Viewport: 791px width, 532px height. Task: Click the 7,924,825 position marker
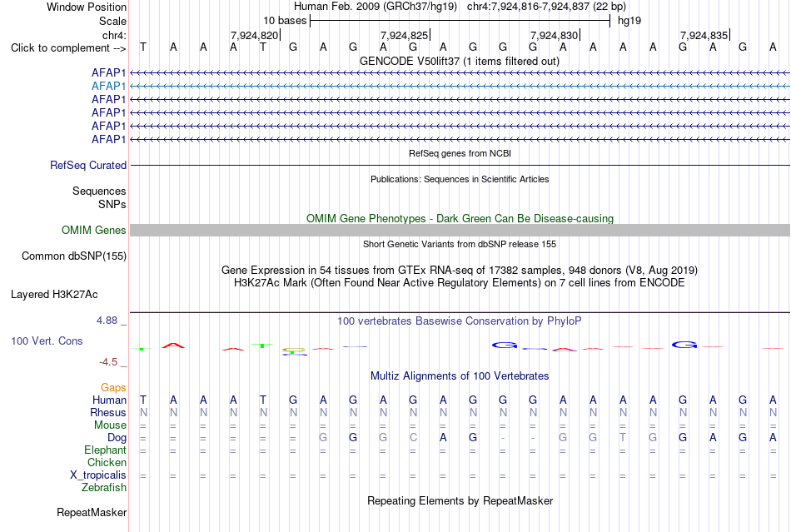pos(404,35)
